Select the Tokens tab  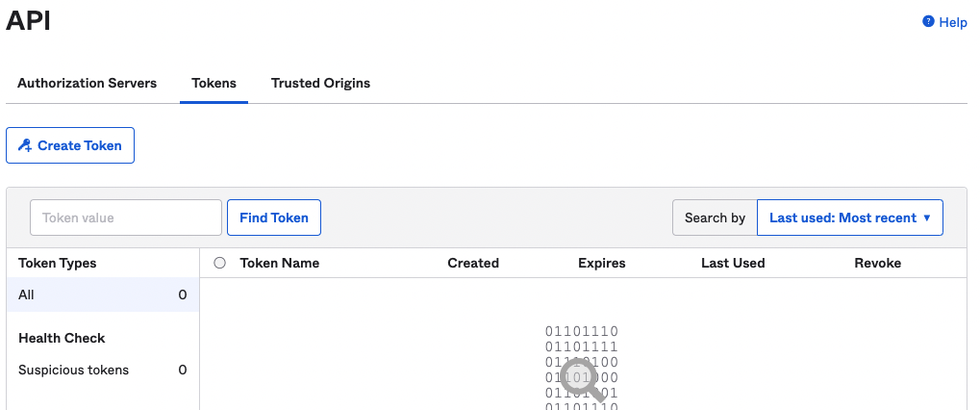[214, 84]
